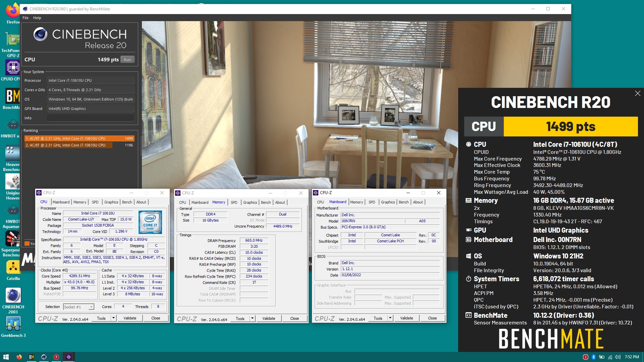Switch to Bench tab in left CPU-Z
This screenshot has height=362, width=644.
click(x=127, y=202)
